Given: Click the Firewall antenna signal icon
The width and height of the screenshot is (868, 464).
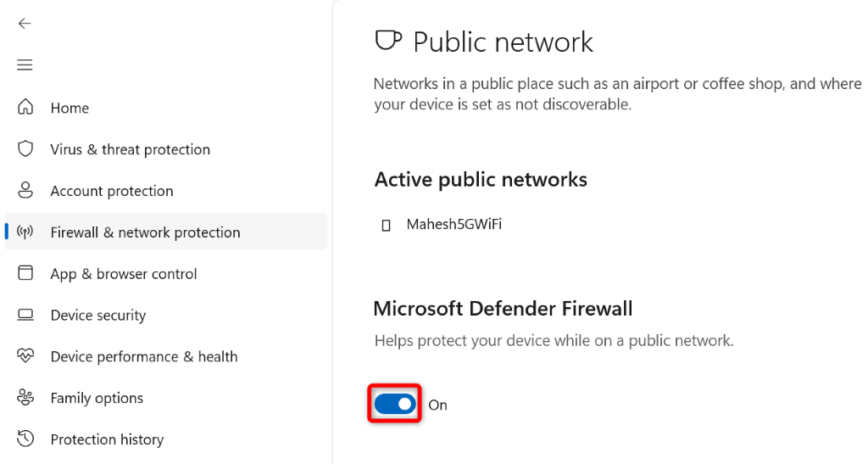Looking at the screenshot, I should point(25,232).
